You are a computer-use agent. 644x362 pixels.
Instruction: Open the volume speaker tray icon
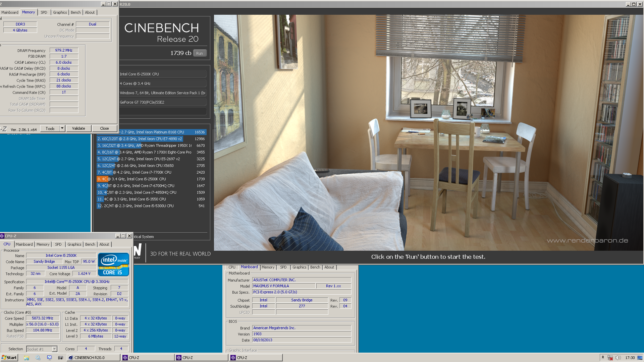tap(618, 358)
